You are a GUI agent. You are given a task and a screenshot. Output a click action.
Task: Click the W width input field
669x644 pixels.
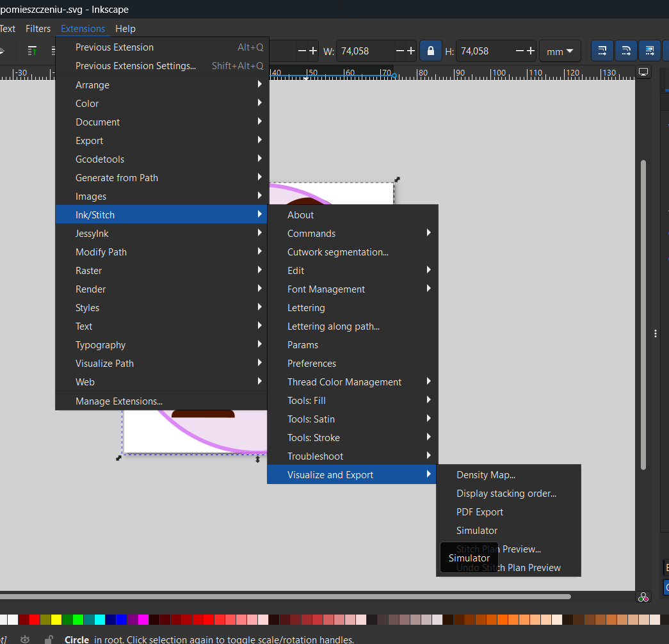(366, 51)
